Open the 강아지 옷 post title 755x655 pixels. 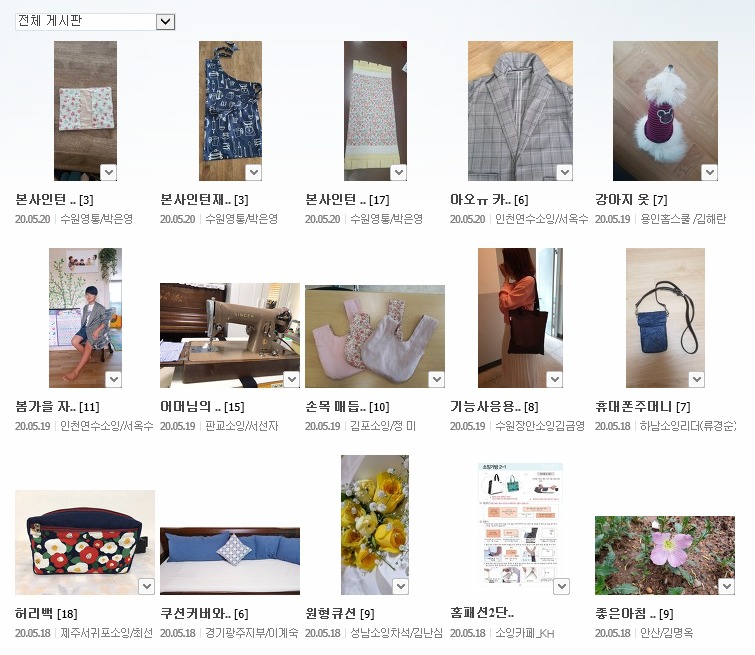pos(622,199)
